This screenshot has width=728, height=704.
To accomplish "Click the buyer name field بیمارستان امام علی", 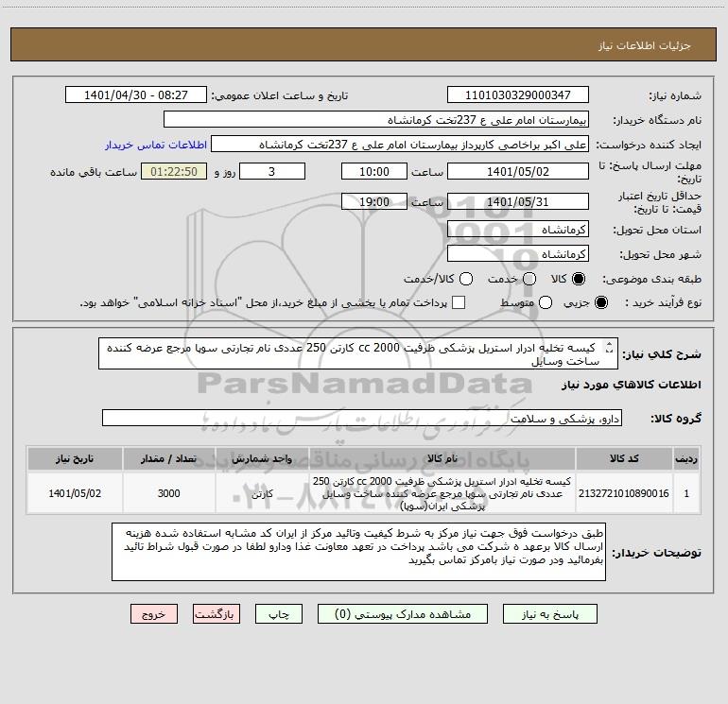I will pyautogui.click(x=376, y=119).
